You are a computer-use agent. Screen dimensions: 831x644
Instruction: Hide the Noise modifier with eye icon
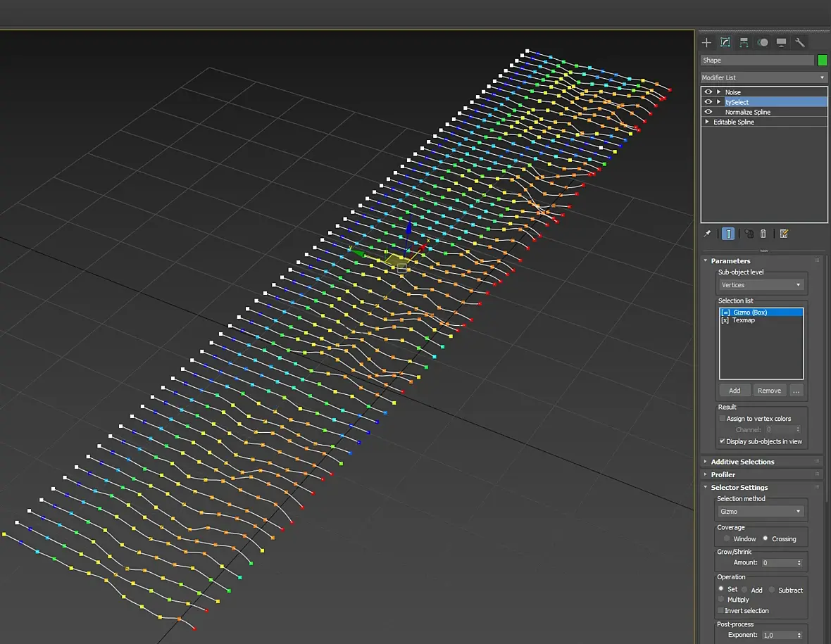point(708,92)
